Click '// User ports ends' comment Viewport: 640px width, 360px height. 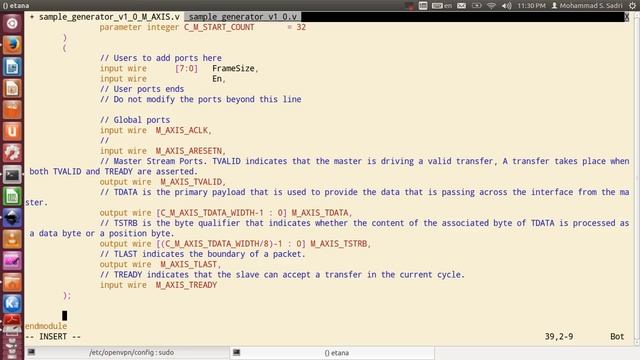pos(142,89)
